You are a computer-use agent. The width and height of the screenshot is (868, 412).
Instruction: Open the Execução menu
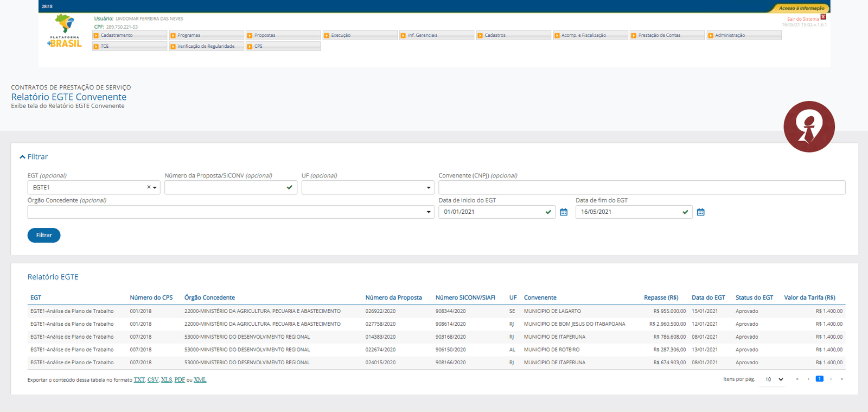click(360, 35)
